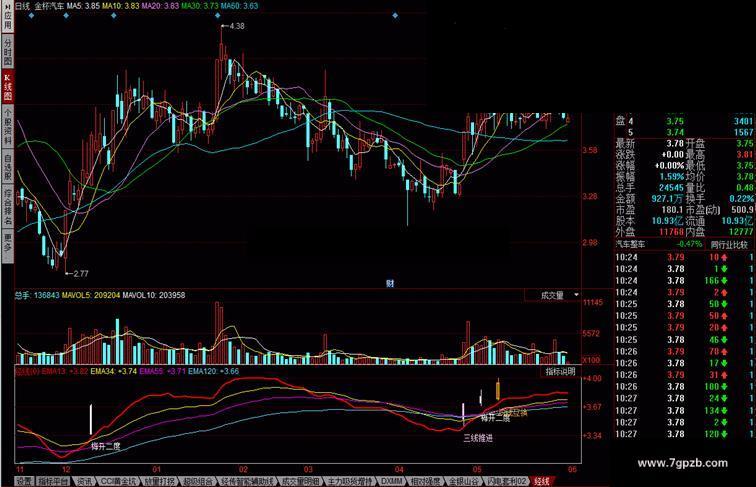Click the 日线 period label
The width and height of the screenshot is (756, 487).
point(22,6)
